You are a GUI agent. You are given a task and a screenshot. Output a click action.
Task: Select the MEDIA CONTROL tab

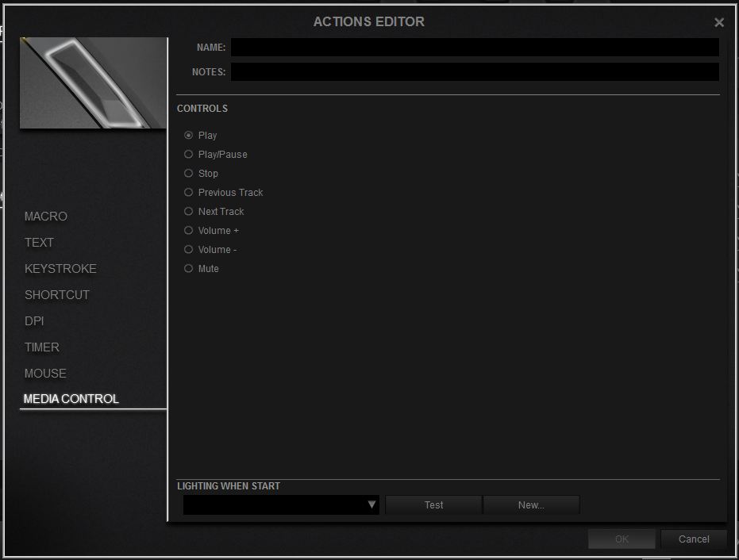(71, 399)
